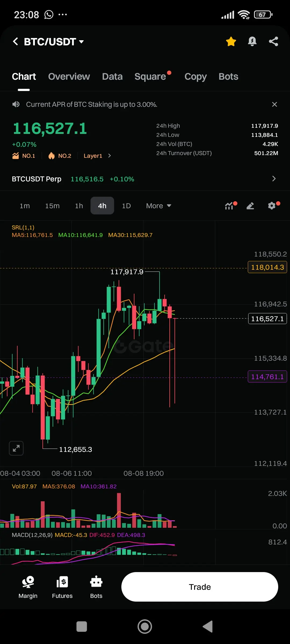
Task: Open the BTCUSDT Perp contract row
Action: click(145, 179)
